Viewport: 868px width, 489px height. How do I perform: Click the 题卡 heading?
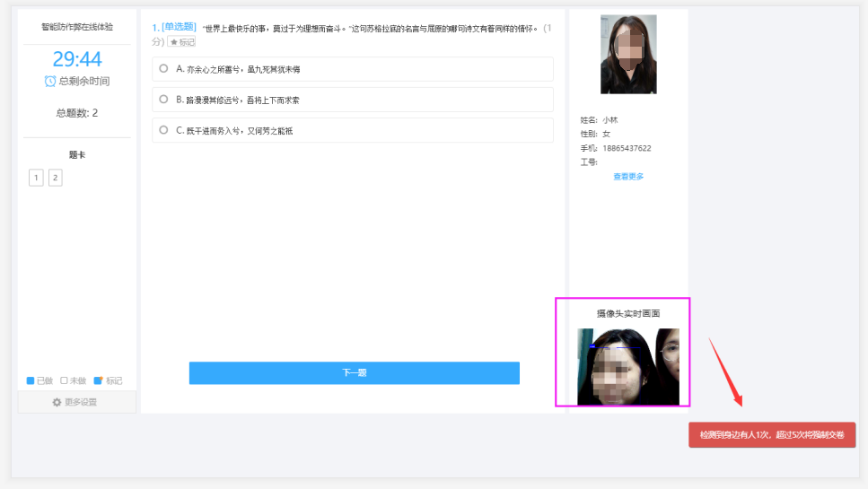[77, 155]
